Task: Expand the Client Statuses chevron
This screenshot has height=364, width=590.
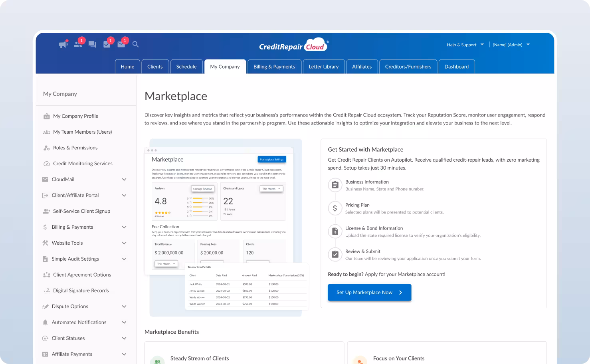Action: click(124, 338)
